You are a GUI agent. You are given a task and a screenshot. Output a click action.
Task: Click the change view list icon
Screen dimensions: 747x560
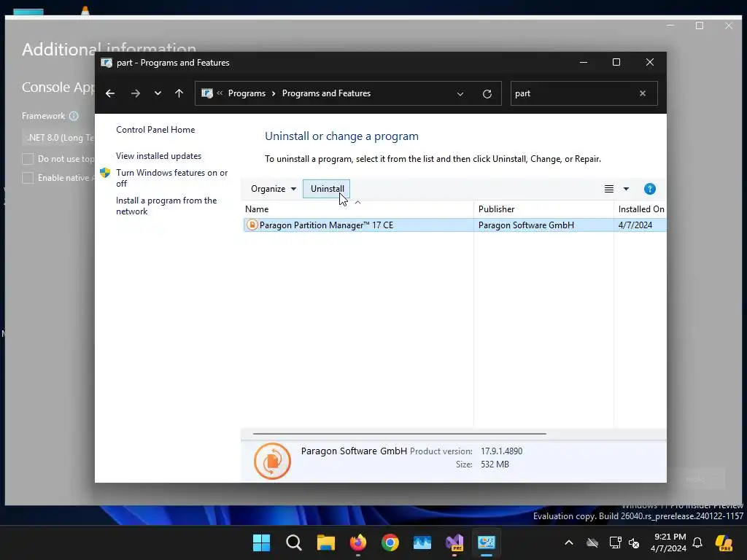coord(609,189)
